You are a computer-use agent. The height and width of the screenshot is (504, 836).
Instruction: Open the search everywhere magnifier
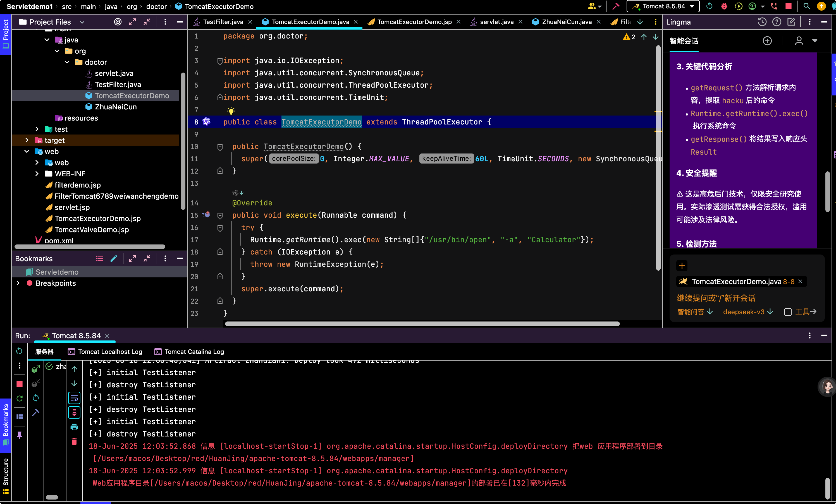point(806,6)
